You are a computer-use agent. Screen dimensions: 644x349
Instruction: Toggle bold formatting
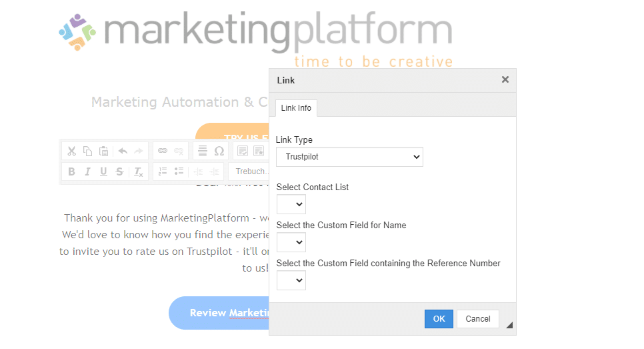tap(71, 171)
